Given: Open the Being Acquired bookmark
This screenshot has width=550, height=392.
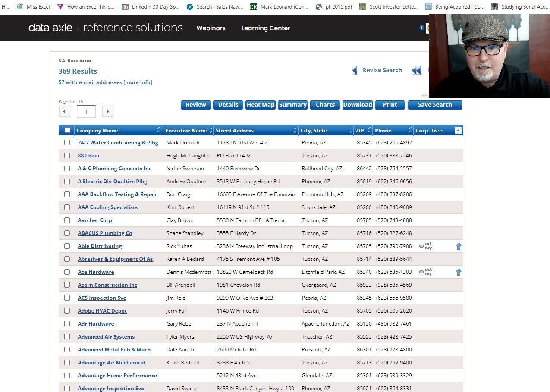Looking at the screenshot, I should (x=455, y=7).
